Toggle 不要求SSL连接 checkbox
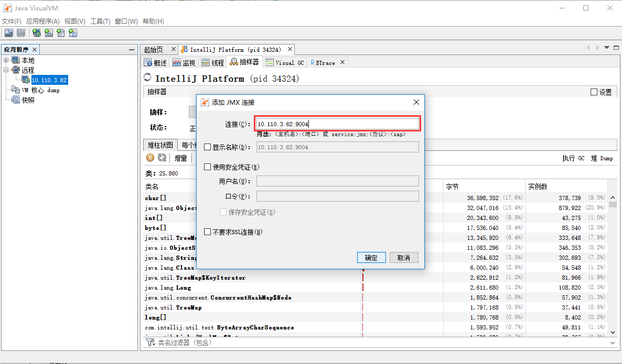The image size is (622, 364). pyautogui.click(x=208, y=231)
